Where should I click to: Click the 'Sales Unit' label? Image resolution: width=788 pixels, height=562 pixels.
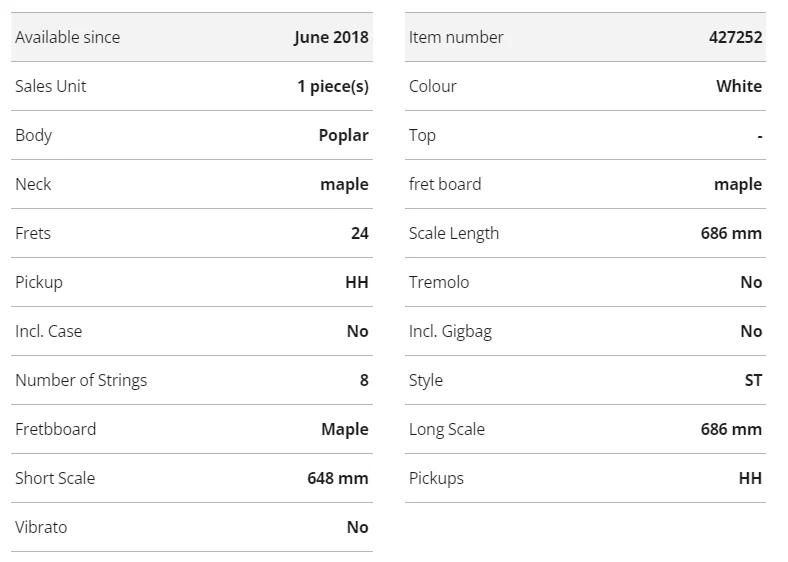pos(51,86)
